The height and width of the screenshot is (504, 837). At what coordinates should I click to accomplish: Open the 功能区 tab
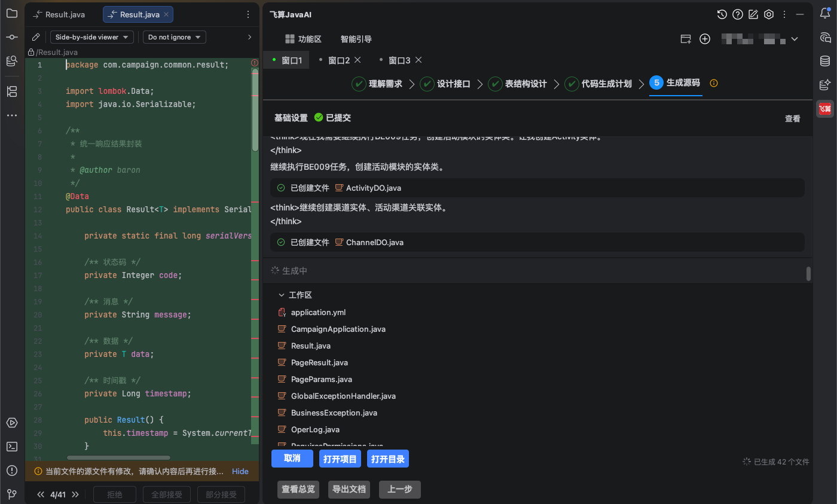coord(303,39)
